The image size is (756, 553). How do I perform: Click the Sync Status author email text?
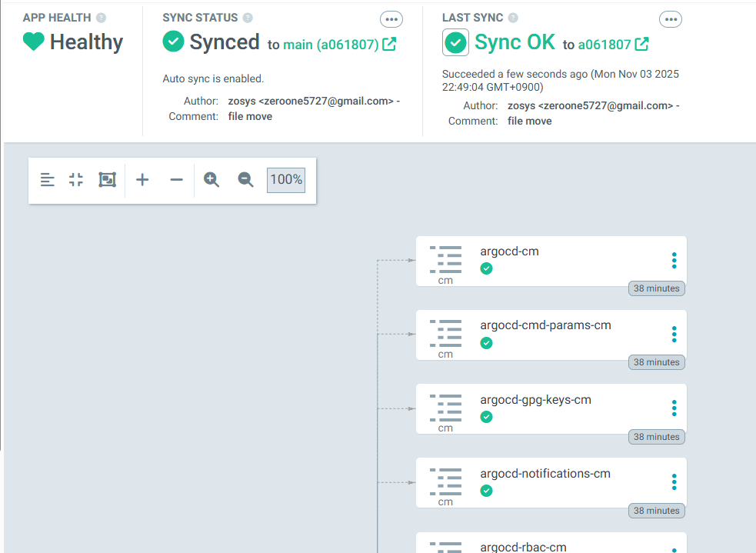click(314, 102)
